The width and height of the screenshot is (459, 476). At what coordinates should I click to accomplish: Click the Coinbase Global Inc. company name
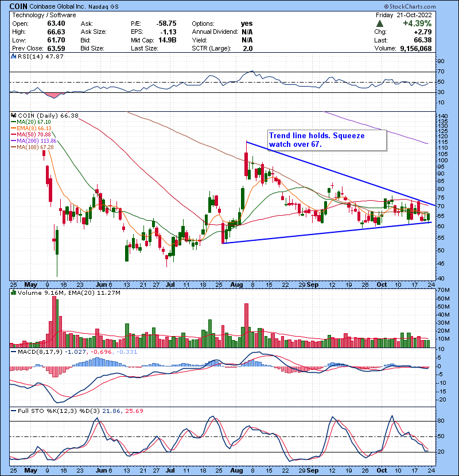point(58,6)
